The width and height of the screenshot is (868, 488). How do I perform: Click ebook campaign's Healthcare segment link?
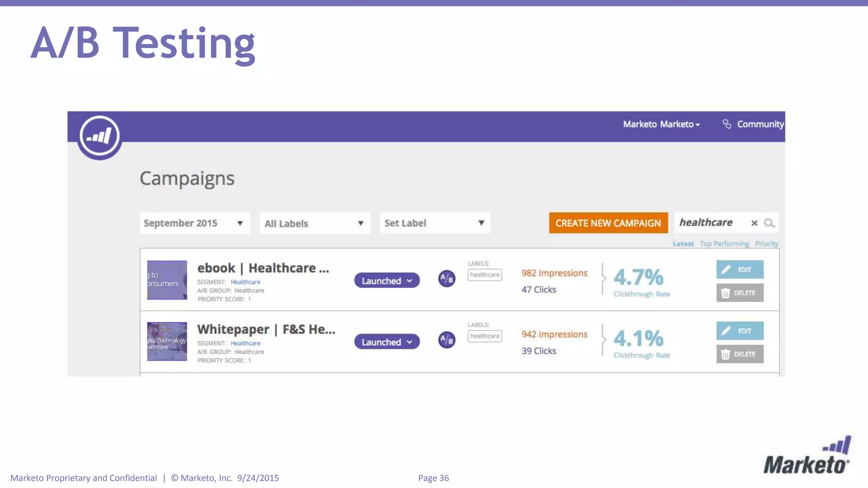click(245, 282)
